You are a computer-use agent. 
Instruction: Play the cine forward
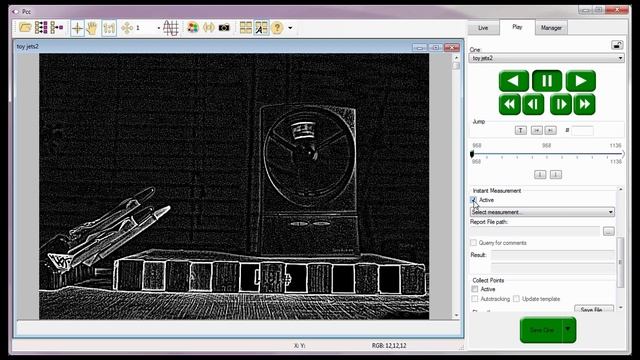pos(580,81)
